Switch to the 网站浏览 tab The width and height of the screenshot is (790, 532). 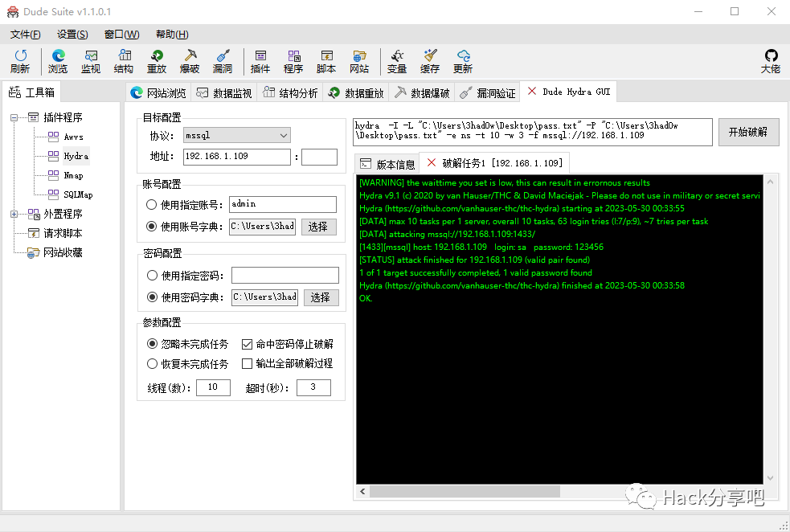[158, 92]
